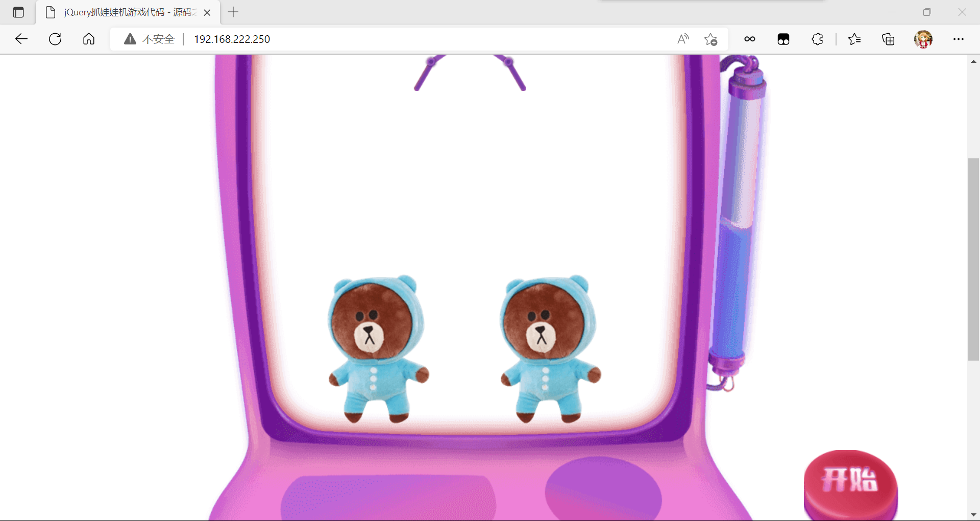Go back to the previous page
Screen dimensions: 980x521
click(x=21, y=39)
